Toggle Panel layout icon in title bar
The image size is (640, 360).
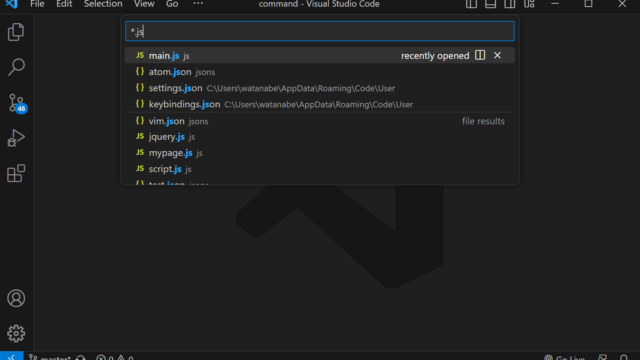[x=491, y=4]
